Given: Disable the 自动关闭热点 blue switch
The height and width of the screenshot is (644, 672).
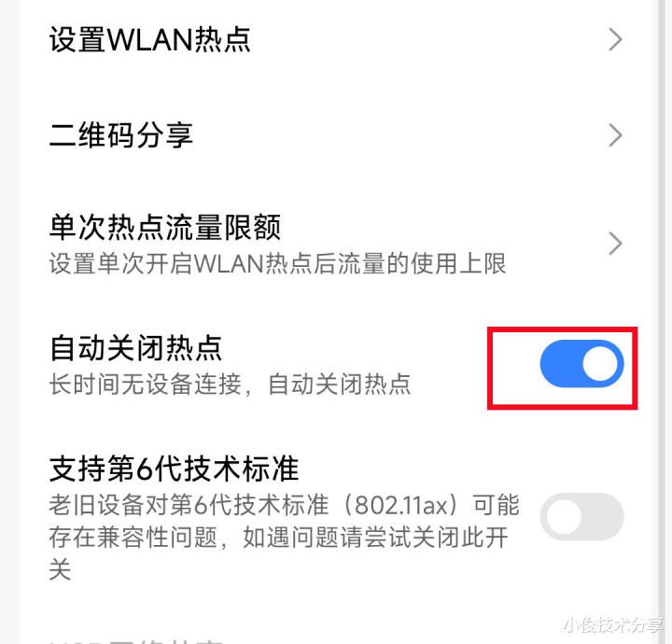Looking at the screenshot, I should (x=581, y=364).
